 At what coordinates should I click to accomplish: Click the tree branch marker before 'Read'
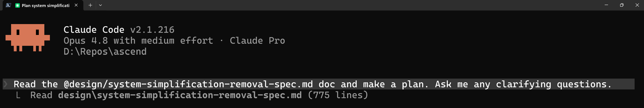[18, 95]
